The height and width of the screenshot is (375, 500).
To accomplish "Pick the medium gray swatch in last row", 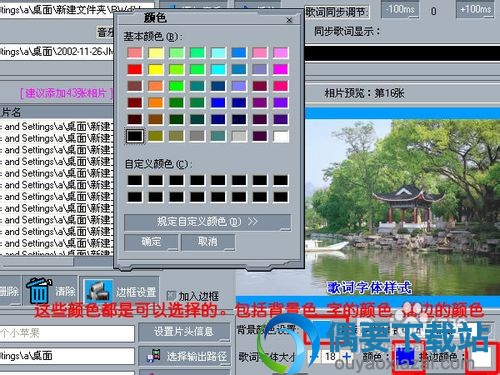I will tap(197, 136).
